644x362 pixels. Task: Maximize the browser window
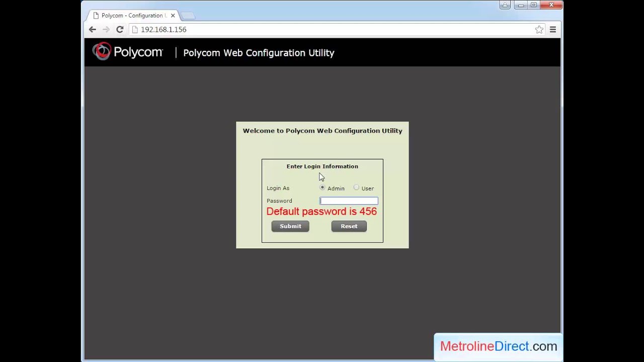(534, 5)
